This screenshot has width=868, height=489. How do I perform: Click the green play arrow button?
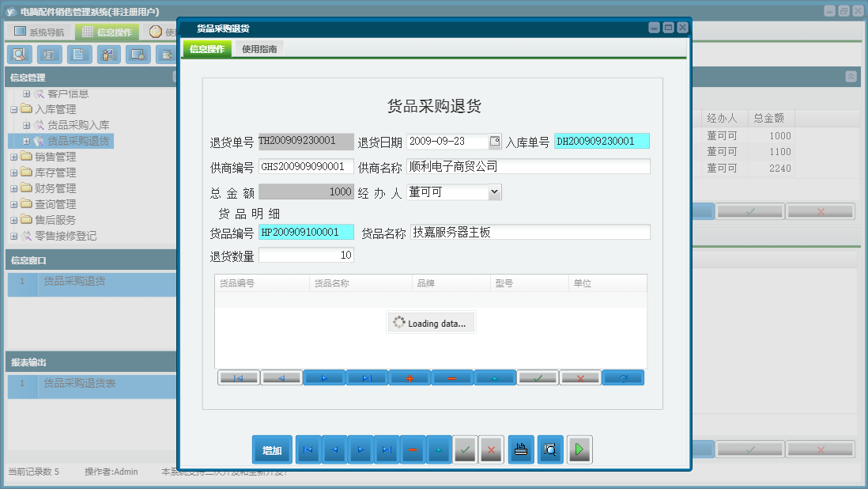579,449
